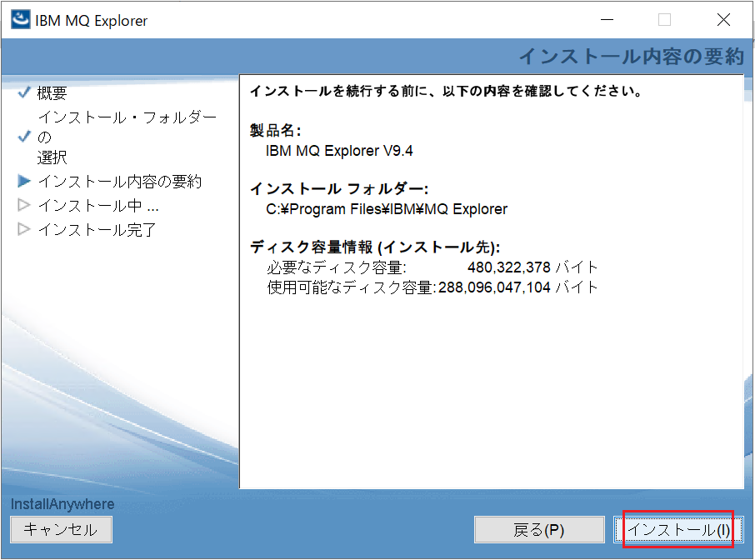Screen dimensions: 755x560
Task: Click the IBM MQ Explorer title bar icon
Action: coord(21,20)
